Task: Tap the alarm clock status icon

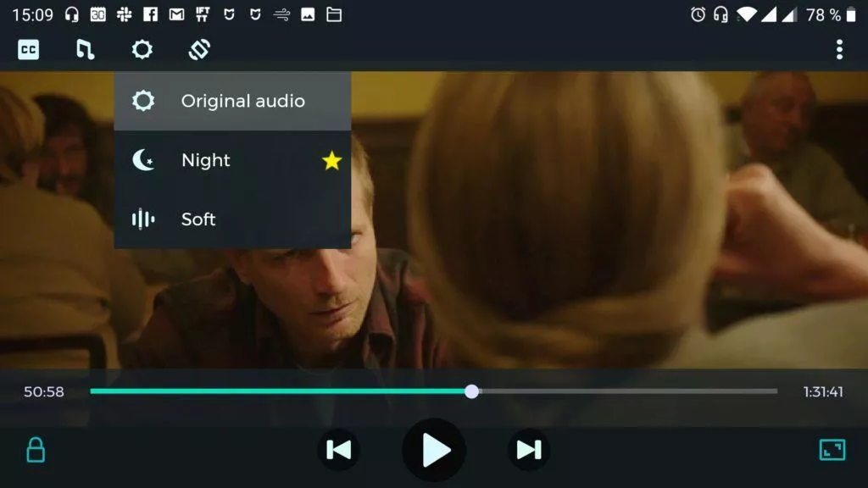Action: tap(698, 14)
